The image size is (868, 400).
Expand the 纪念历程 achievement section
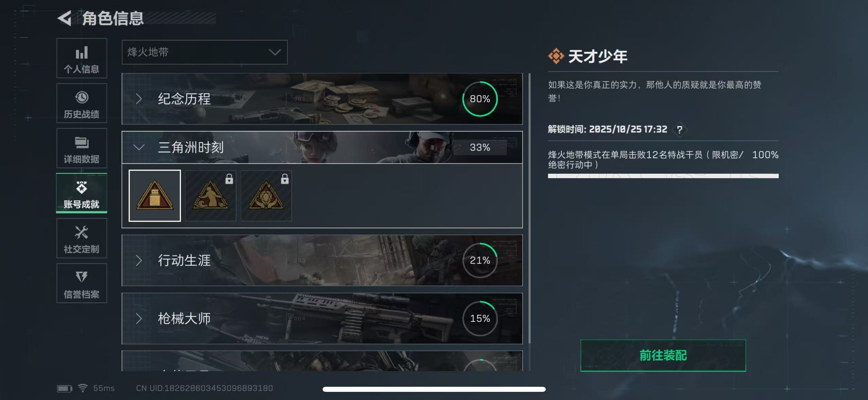point(322,99)
